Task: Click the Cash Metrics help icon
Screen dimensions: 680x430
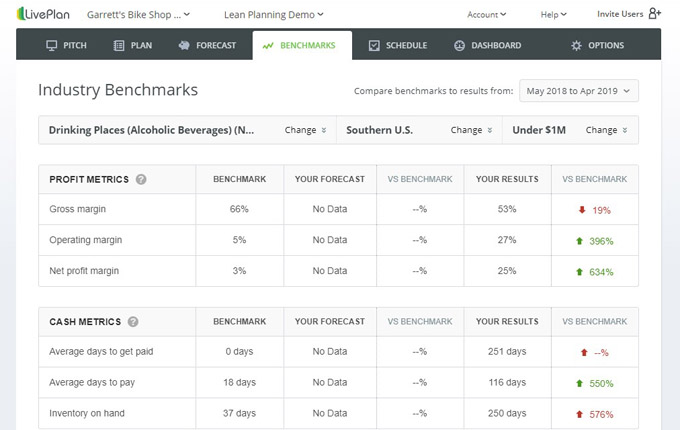Action: pyautogui.click(x=133, y=322)
